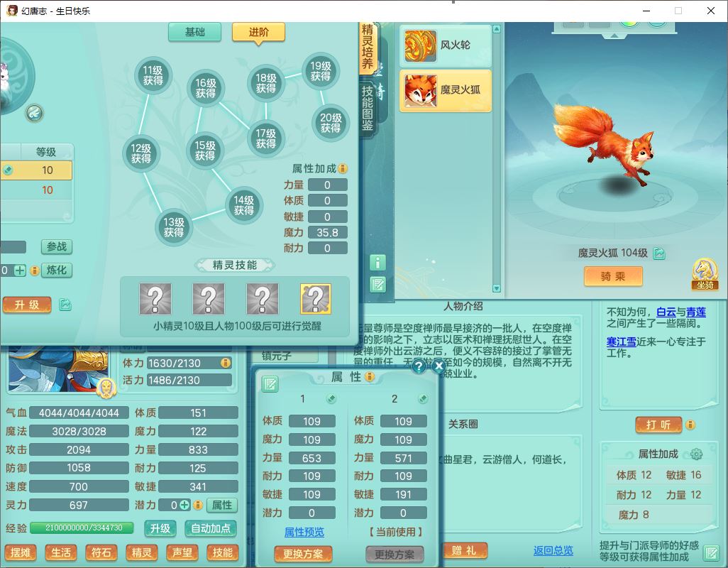728x568 pixels.
Task: Switch to the 进阶 tab
Action: tap(258, 32)
